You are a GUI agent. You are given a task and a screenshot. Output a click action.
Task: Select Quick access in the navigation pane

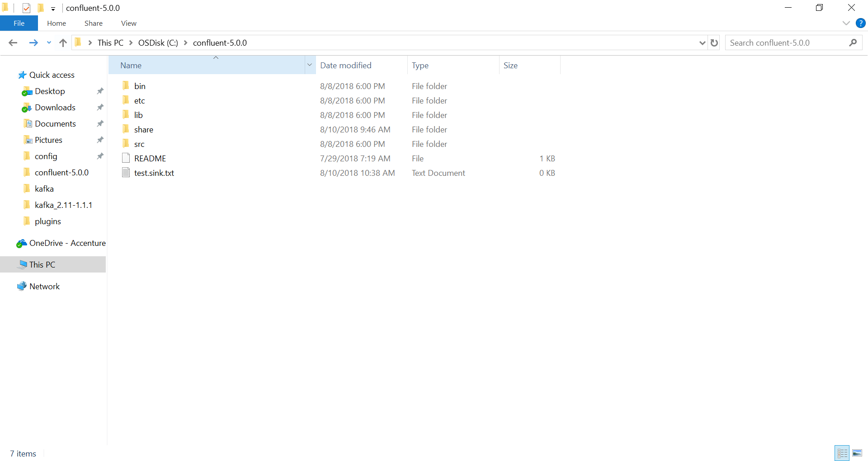point(52,75)
